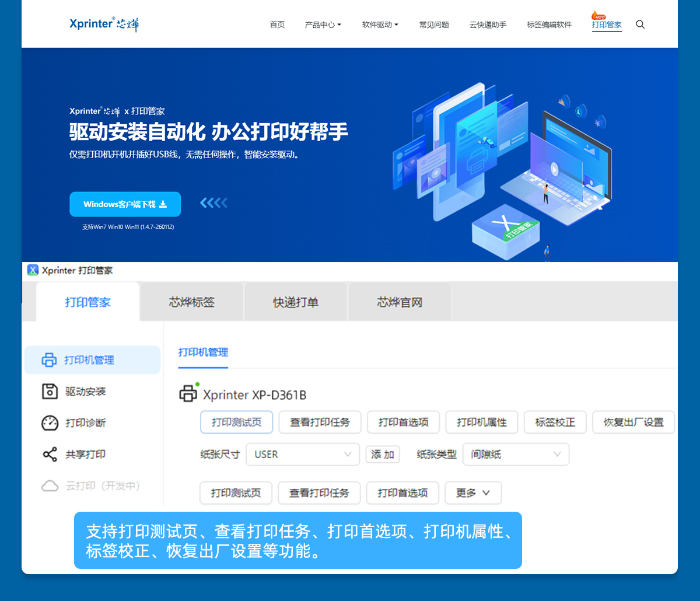Click the 恢复出厂设置 button
Image resolution: width=700 pixels, height=601 pixels.
tap(633, 422)
